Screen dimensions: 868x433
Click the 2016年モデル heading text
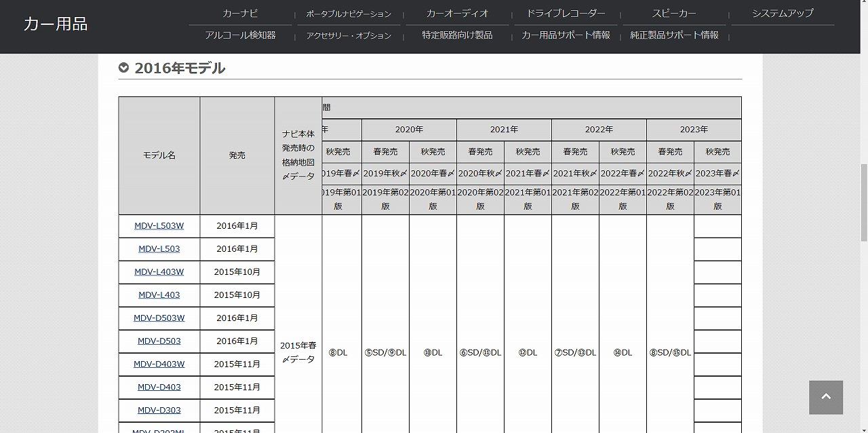(x=180, y=68)
